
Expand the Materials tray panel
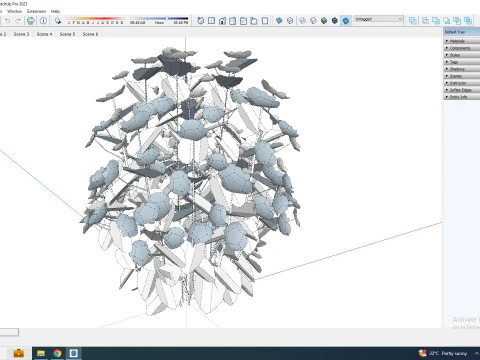click(x=462, y=41)
